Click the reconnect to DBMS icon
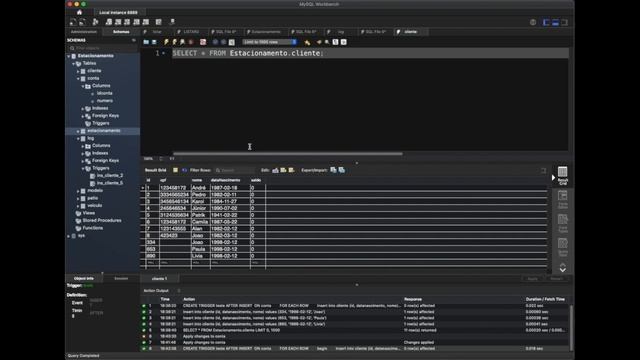Image resolution: width=640 pixels, height=360 pixels. (172, 22)
